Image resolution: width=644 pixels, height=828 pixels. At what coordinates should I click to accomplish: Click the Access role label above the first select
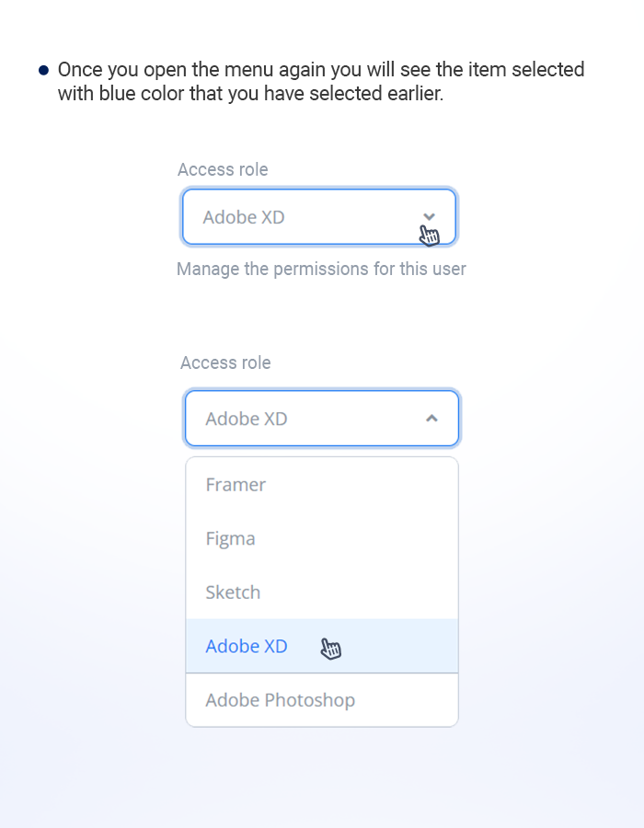[x=223, y=169]
